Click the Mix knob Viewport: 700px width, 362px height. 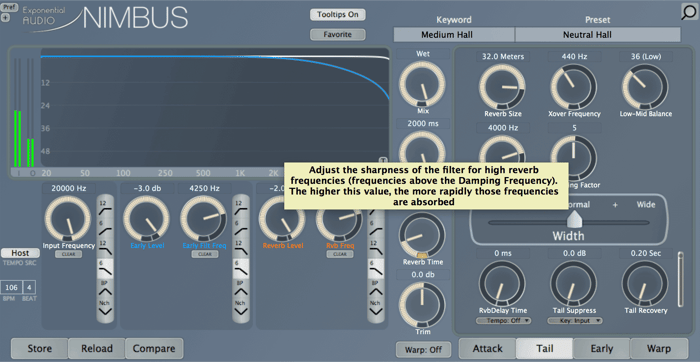[x=422, y=85]
